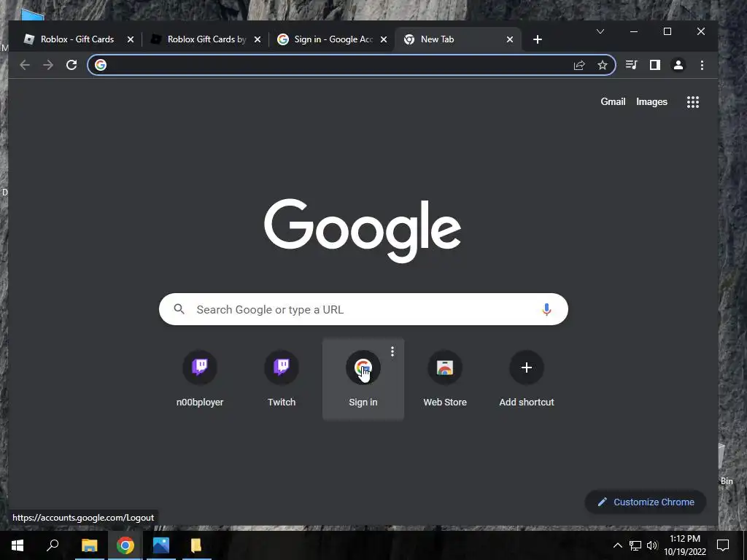
Task: Go forward with the forward arrow
Action: [48, 65]
